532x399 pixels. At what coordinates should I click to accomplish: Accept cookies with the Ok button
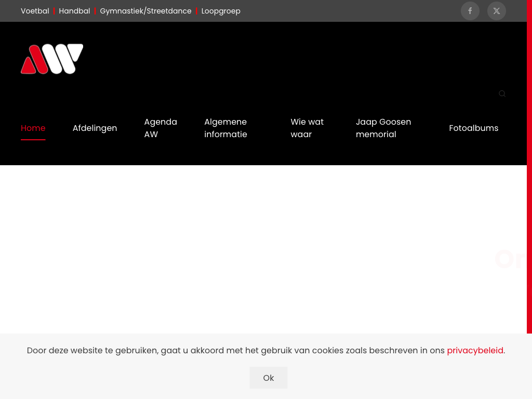(268, 378)
